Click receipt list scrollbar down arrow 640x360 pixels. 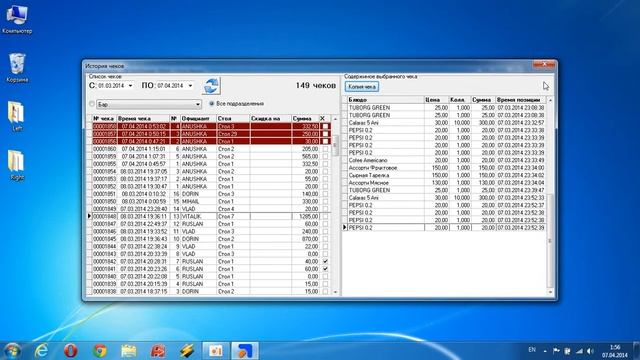[336, 292]
